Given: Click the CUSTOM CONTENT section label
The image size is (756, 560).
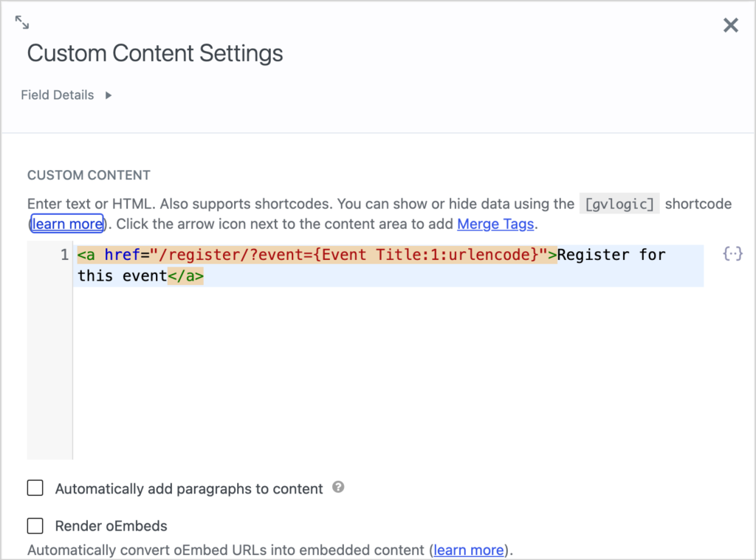Looking at the screenshot, I should tap(89, 175).
